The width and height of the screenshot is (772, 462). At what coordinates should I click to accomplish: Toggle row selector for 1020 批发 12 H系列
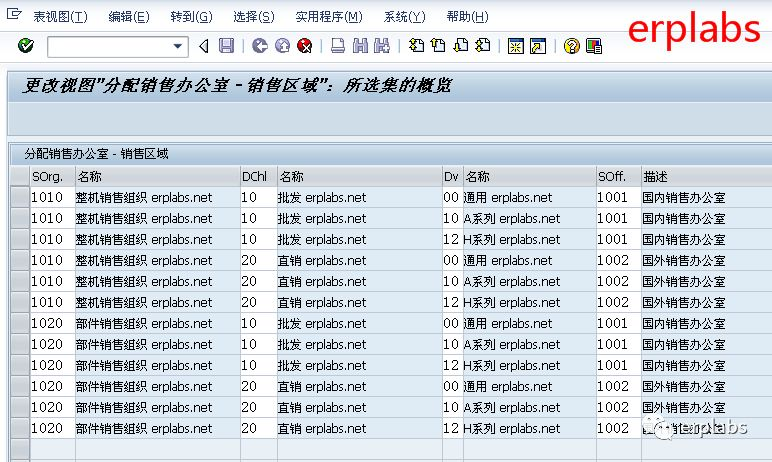pos(20,365)
